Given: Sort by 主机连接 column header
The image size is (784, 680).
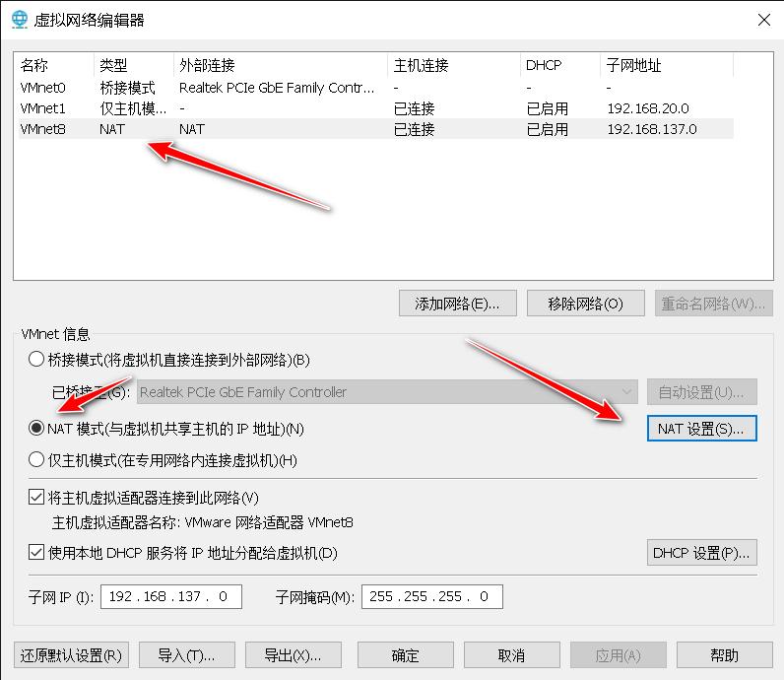Looking at the screenshot, I should (454, 65).
